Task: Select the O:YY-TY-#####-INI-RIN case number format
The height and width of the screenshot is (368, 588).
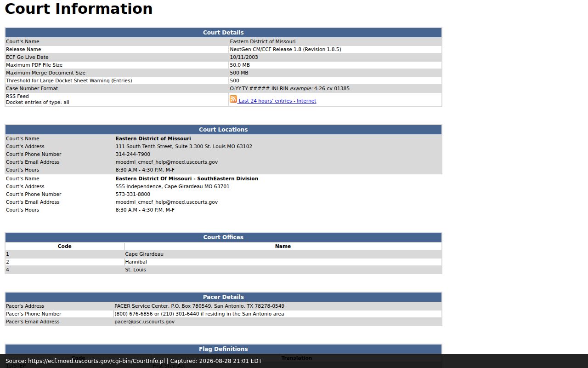Action: (259, 88)
